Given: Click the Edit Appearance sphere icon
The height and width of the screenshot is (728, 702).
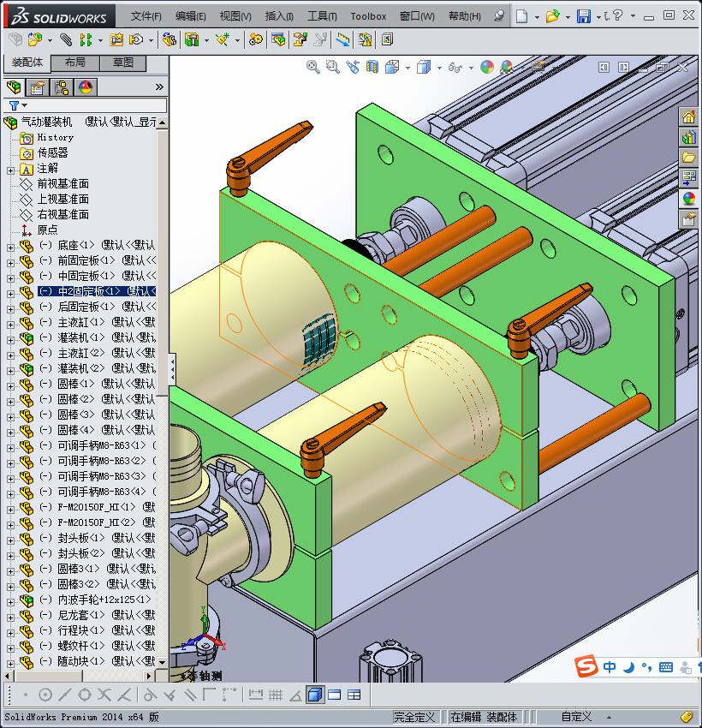Looking at the screenshot, I should tap(487, 67).
